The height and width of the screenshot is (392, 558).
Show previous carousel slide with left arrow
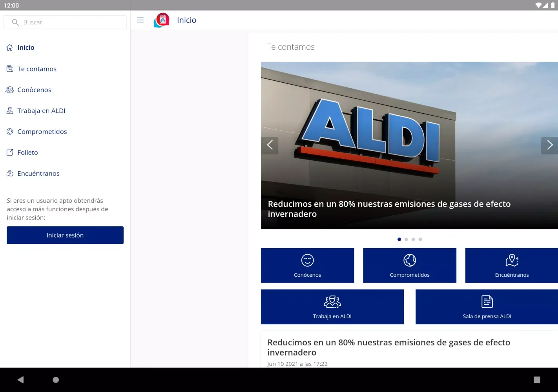[x=270, y=145]
